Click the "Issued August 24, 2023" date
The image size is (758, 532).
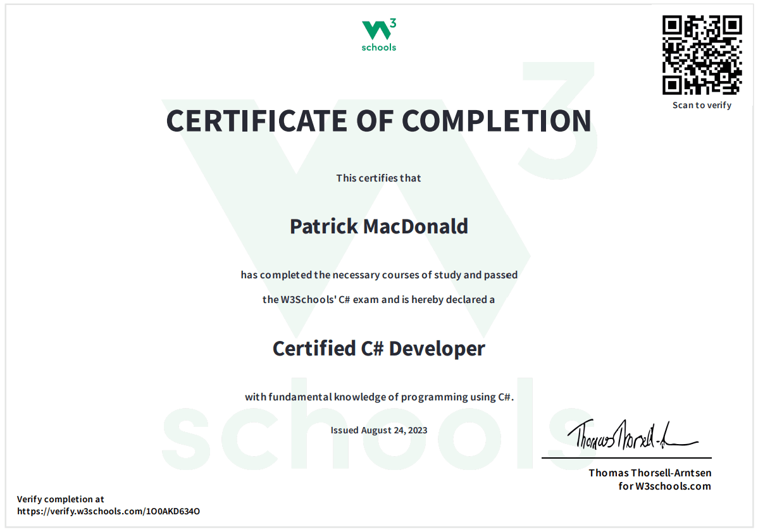click(378, 430)
